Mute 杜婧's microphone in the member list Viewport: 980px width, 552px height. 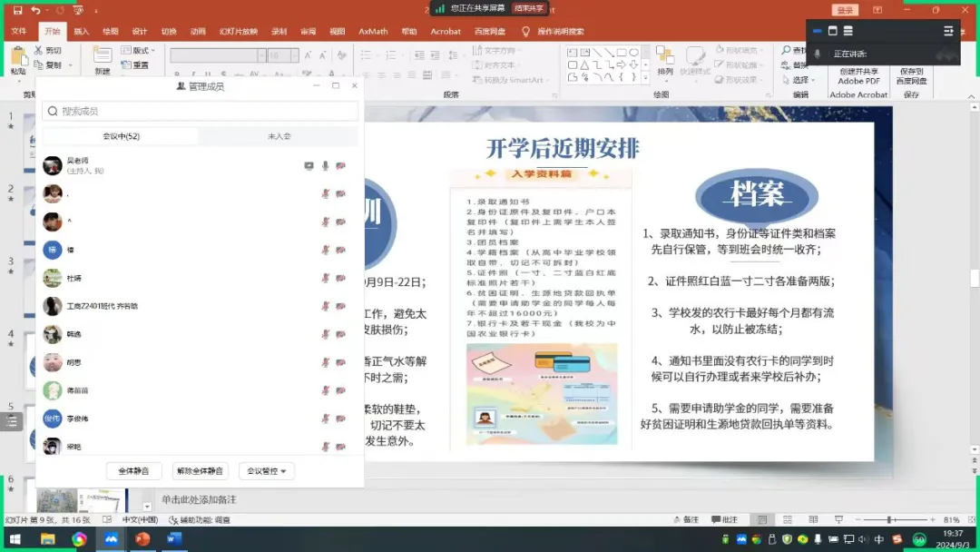pos(323,278)
